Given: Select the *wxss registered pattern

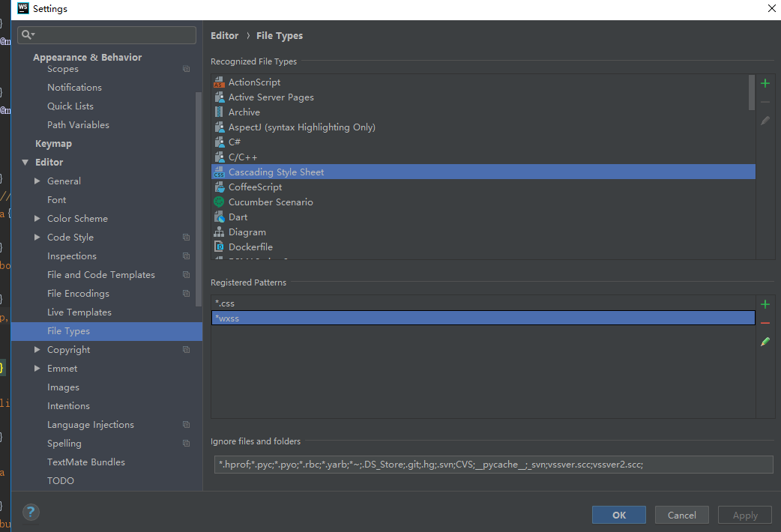Looking at the screenshot, I should (483, 318).
